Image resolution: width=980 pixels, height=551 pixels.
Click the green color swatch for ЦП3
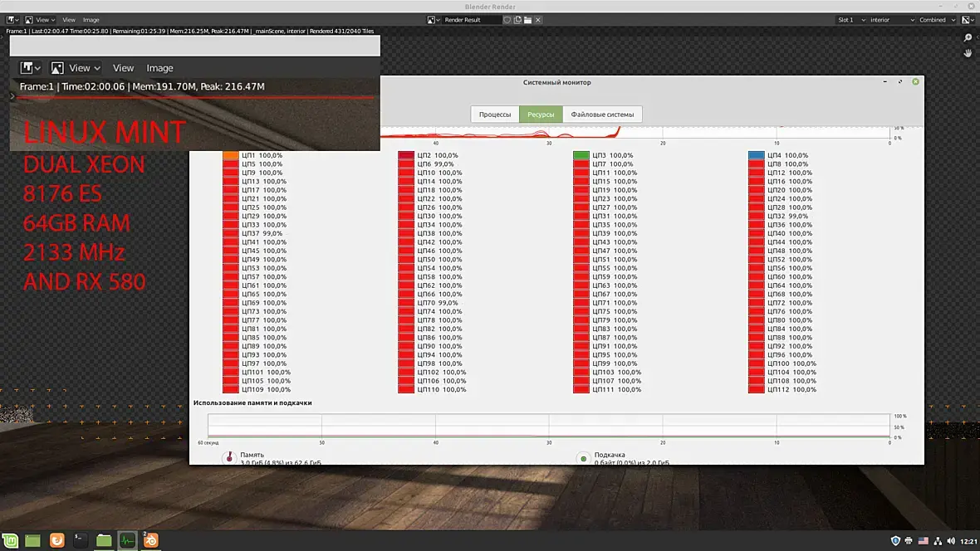click(x=581, y=155)
